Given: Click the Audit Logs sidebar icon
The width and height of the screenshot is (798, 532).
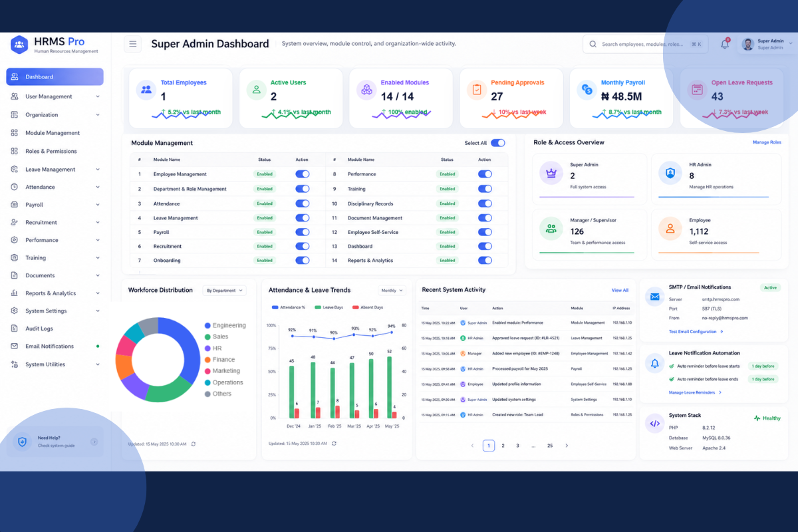Looking at the screenshot, I should tap(14, 329).
